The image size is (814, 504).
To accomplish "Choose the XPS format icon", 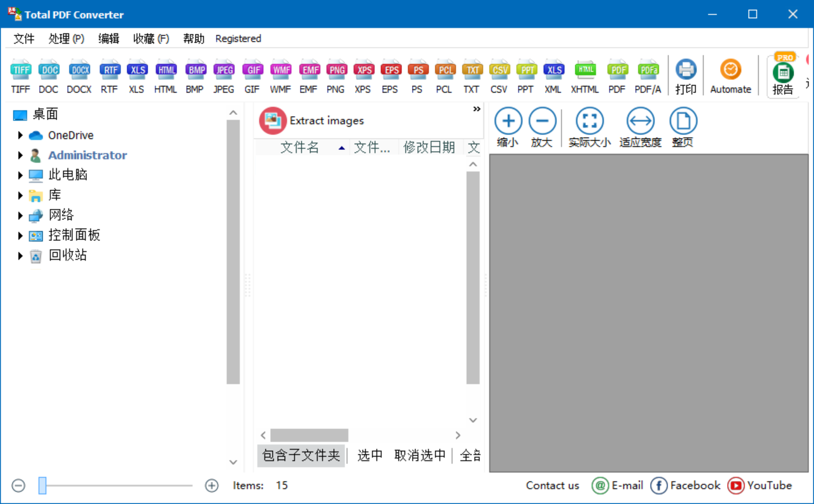I will pos(363,76).
